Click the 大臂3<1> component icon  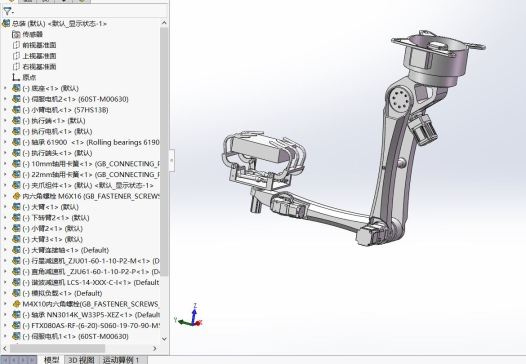(16, 239)
